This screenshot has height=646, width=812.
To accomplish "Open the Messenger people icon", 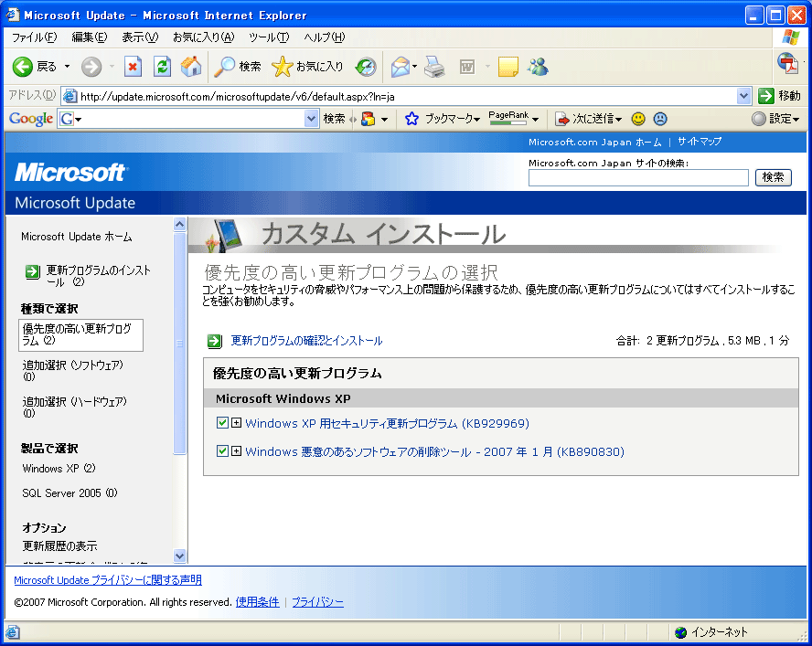I will point(538,67).
